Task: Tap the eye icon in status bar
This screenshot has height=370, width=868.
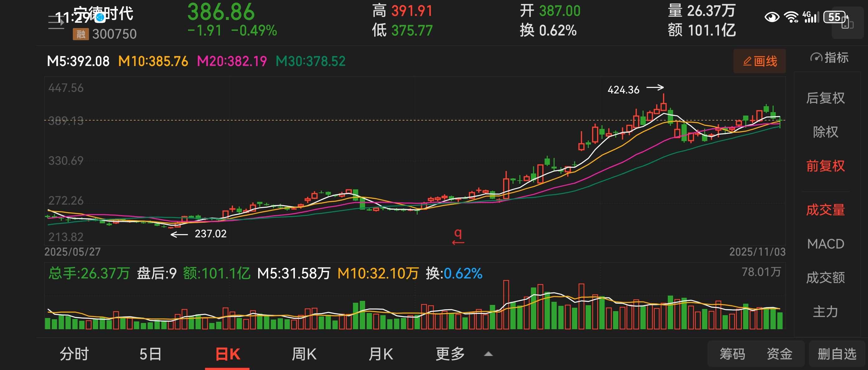Action: 772,17
